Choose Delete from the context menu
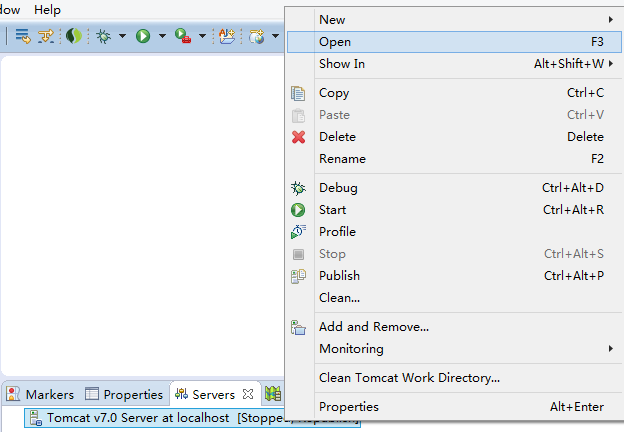Viewport: 624px width, 432px height. point(454,137)
